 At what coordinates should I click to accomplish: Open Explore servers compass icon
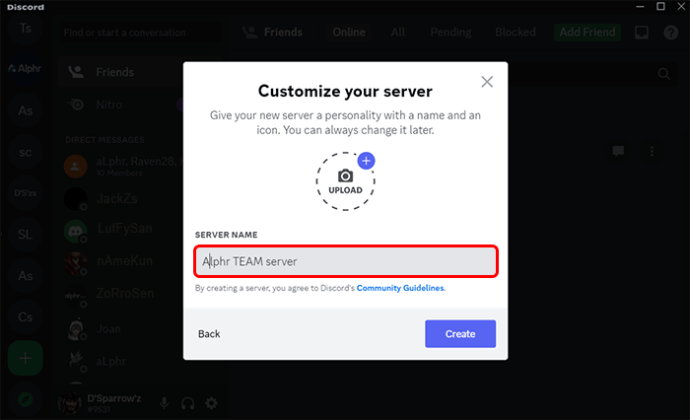(x=25, y=400)
